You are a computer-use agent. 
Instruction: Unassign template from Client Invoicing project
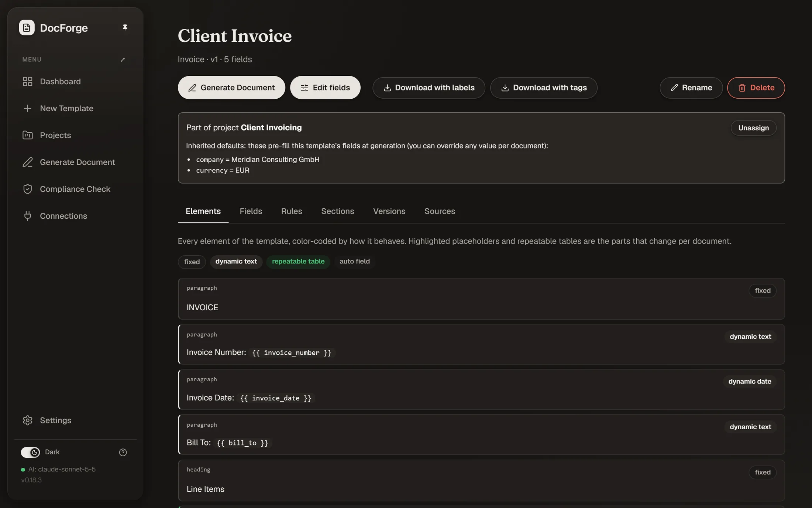[754, 128]
